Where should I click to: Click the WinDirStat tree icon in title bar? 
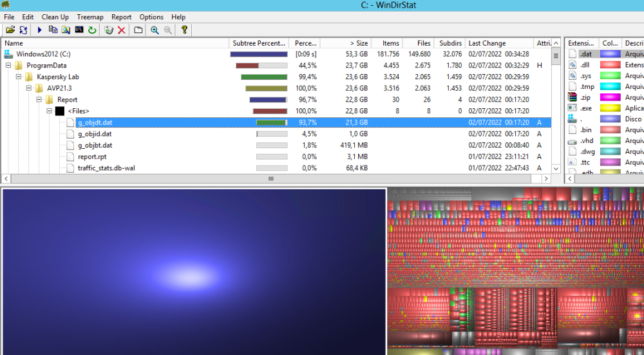tap(5, 5)
